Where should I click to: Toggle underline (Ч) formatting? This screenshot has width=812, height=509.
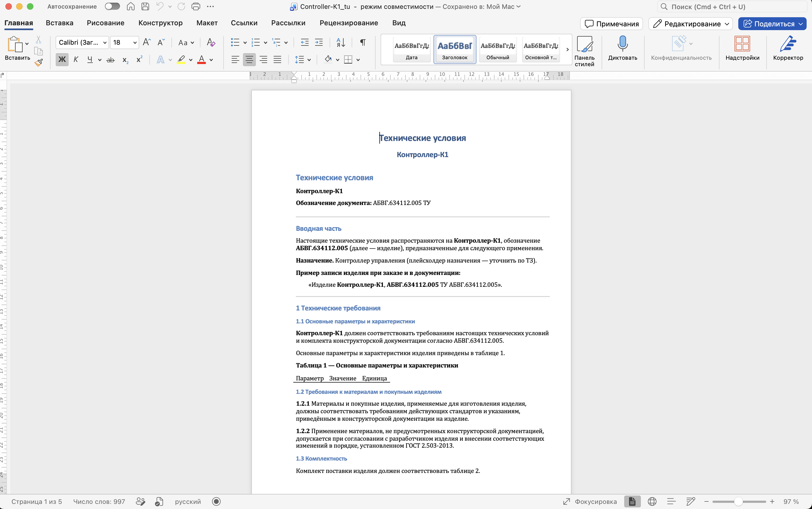coord(90,60)
